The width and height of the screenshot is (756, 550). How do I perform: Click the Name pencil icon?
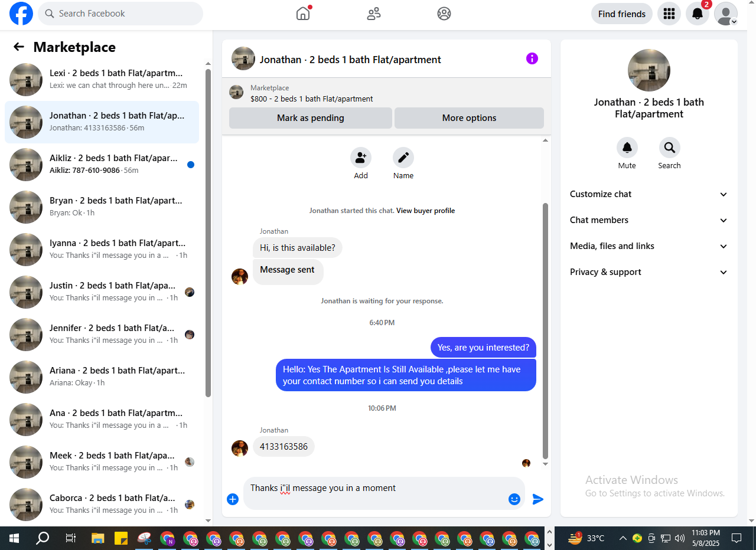tap(403, 158)
